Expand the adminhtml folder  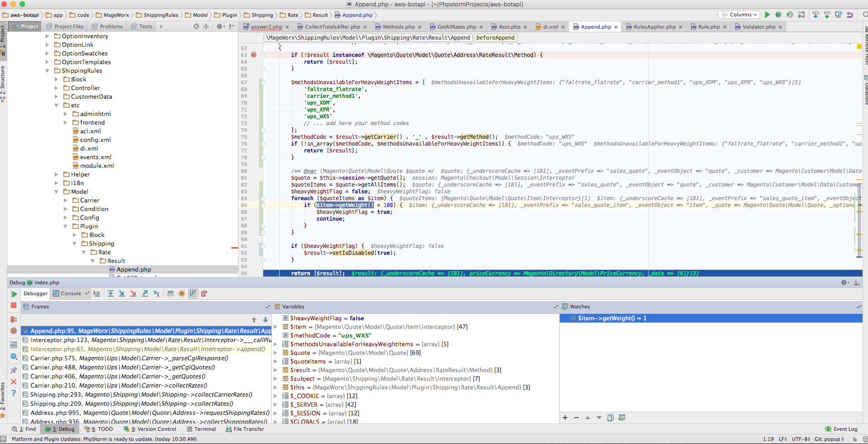[66, 114]
